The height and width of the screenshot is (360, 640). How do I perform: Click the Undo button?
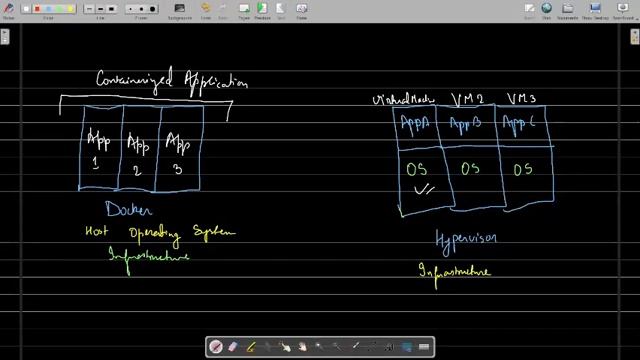pos(206,11)
